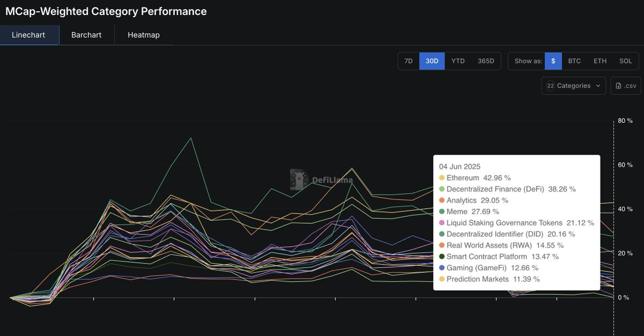The image size is (644, 336).
Task: Click the 'Show as:' label
Action: click(x=528, y=61)
